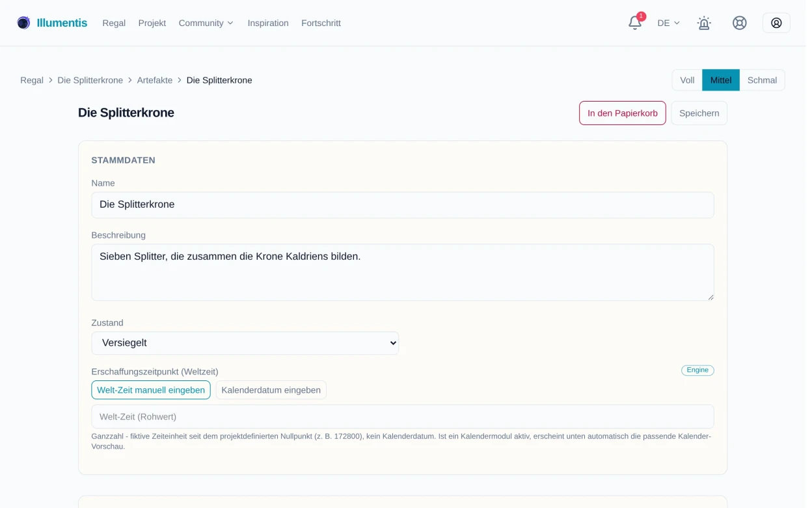The image size is (812, 508).
Task: Click the Illumentis logo icon
Action: 23,23
